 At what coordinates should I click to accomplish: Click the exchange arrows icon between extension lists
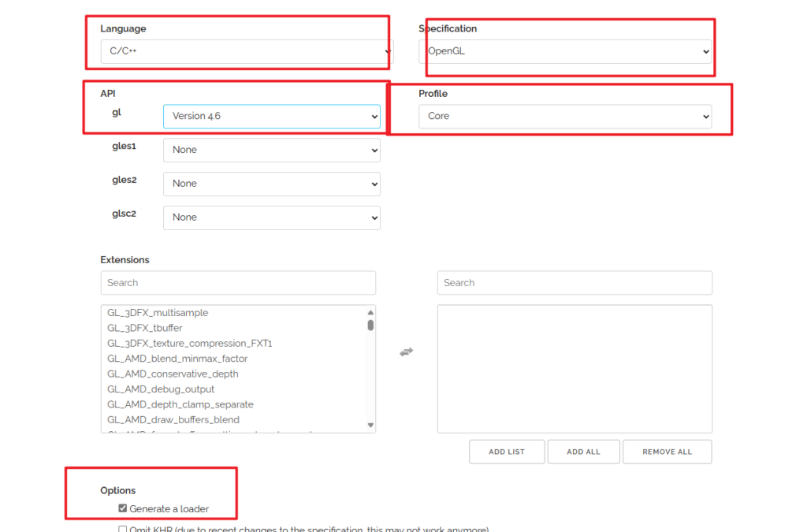406,352
